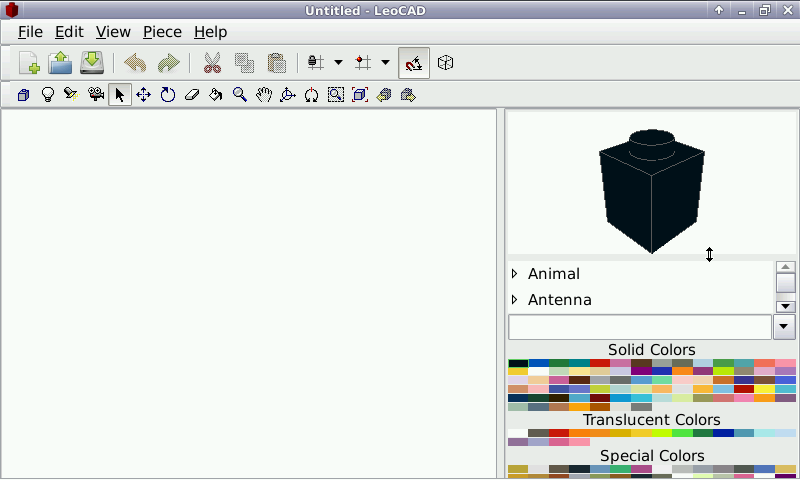Open the File menu
Viewport: 800px width, 480px height.
(x=30, y=32)
